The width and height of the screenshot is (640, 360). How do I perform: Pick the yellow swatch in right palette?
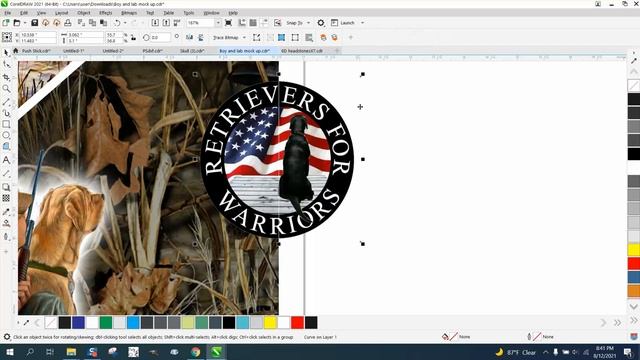pos(633,250)
